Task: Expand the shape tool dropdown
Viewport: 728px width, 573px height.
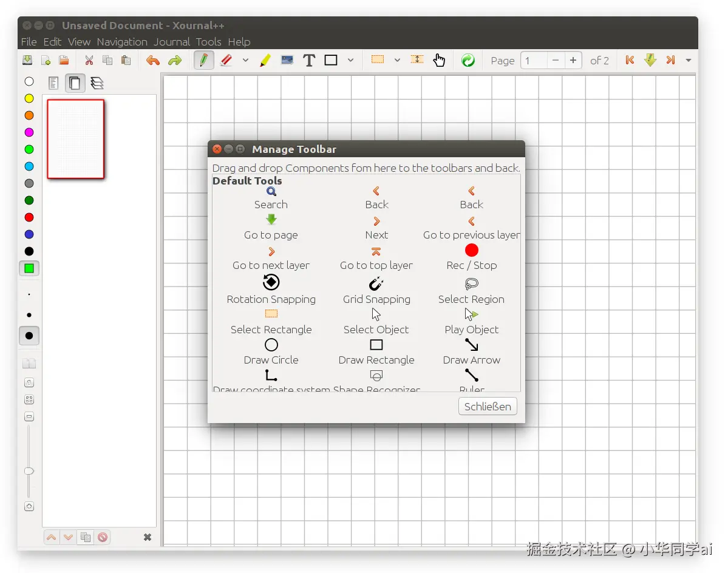Action: [350, 60]
